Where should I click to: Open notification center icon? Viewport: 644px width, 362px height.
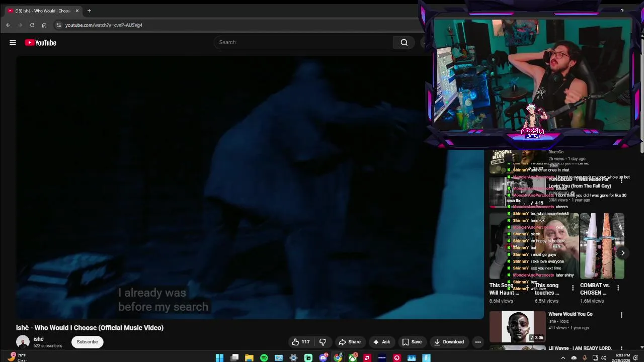click(x=635, y=358)
